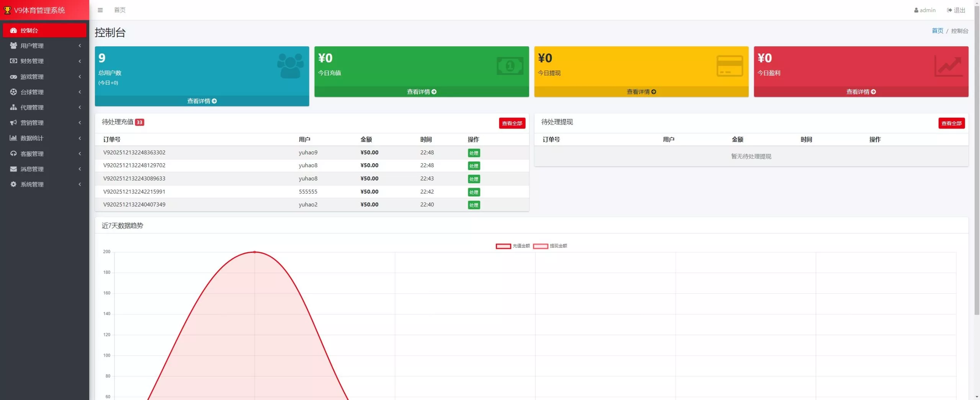Image resolution: width=980 pixels, height=400 pixels.
Task: Click the money bill icon in today's recharge card
Action: click(x=510, y=66)
